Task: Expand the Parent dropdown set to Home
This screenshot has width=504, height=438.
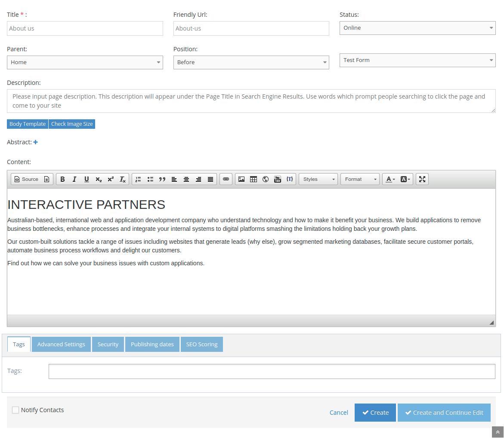Action: [85, 62]
